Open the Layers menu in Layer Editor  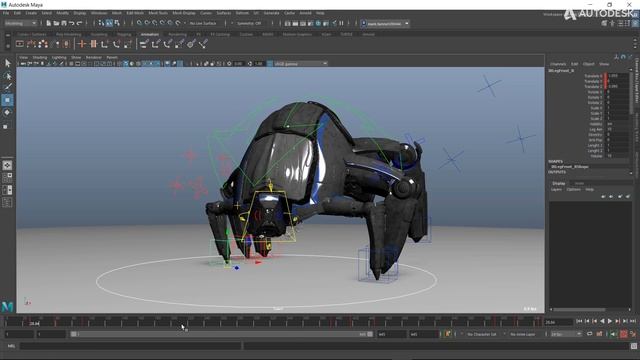pyautogui.click(x=556, y=189)
